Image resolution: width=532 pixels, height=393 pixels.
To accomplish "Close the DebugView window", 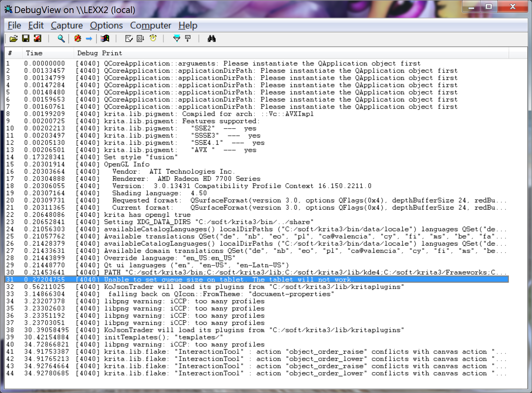I will coord(513,7).
